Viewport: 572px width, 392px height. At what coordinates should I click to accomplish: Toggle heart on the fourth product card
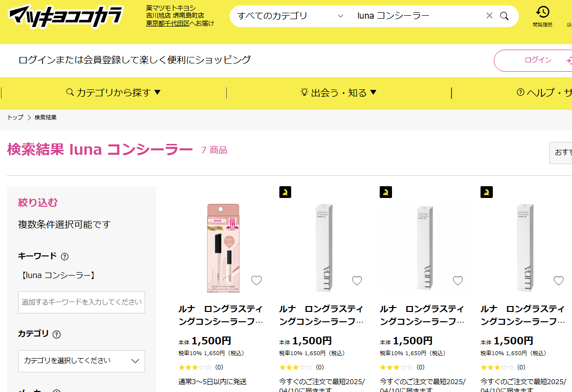pyautogui.click(x=559, y=280)
